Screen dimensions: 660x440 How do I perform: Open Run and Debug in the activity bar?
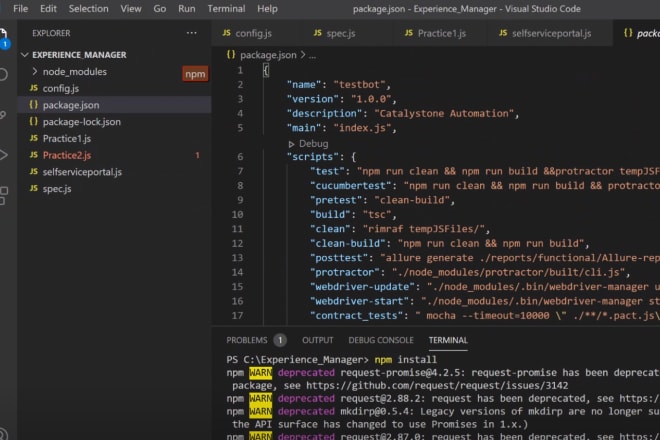[4, 155]
